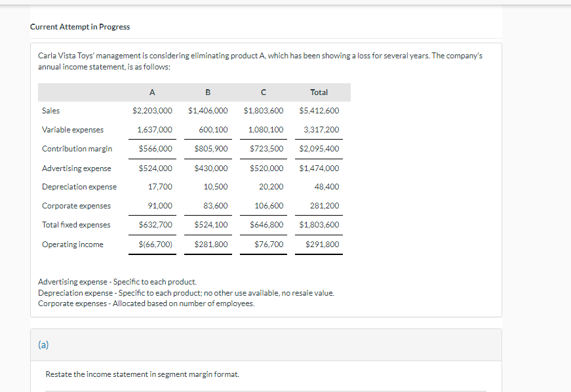This screenshot has width=571, height=392.
Task: Click variable expenses value 1,637,000
Action: (x=155, y=130)
